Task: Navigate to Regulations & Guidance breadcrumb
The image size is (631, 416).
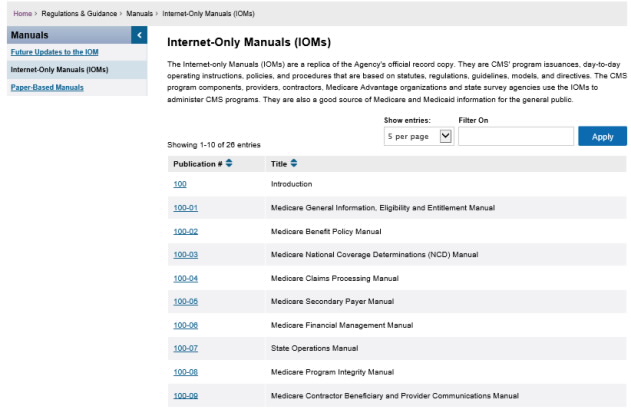Action: (79, 12)
